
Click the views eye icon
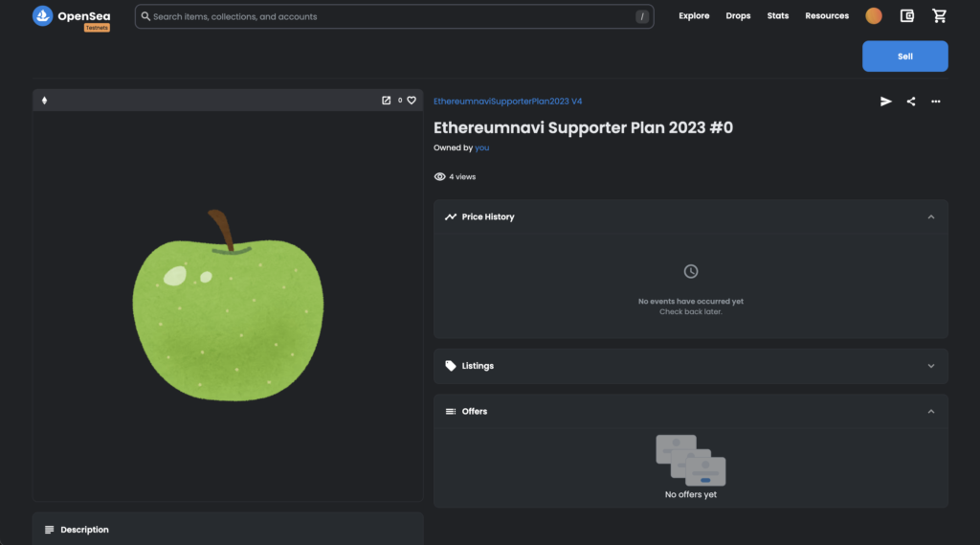pyautogui.click(x=439, y=176)
